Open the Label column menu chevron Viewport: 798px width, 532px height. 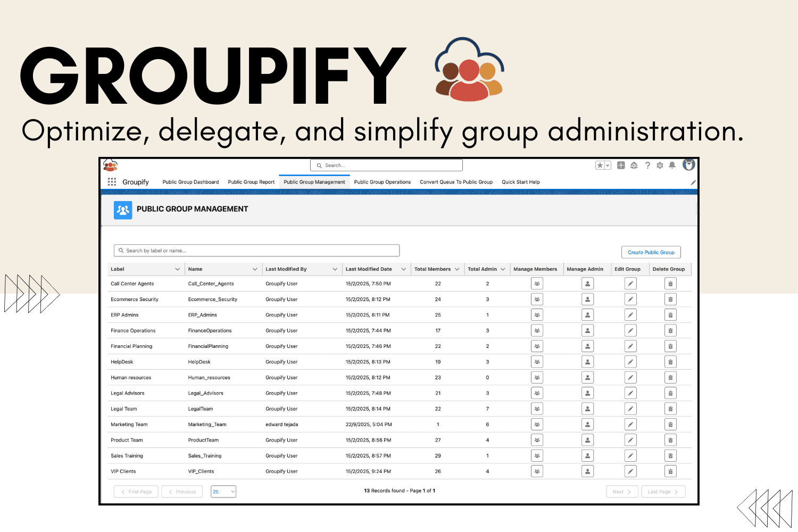click(177, 269)
